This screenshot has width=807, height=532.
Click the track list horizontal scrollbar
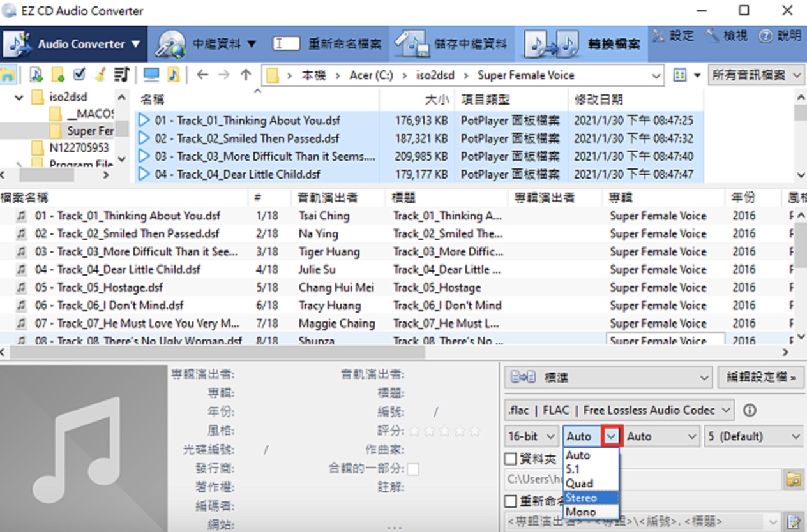[x=217, y=351]
